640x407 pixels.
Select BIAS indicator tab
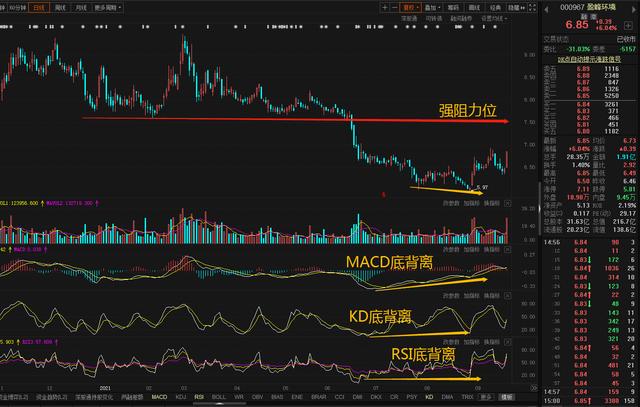pyautogui.click(x=277, y=397)
